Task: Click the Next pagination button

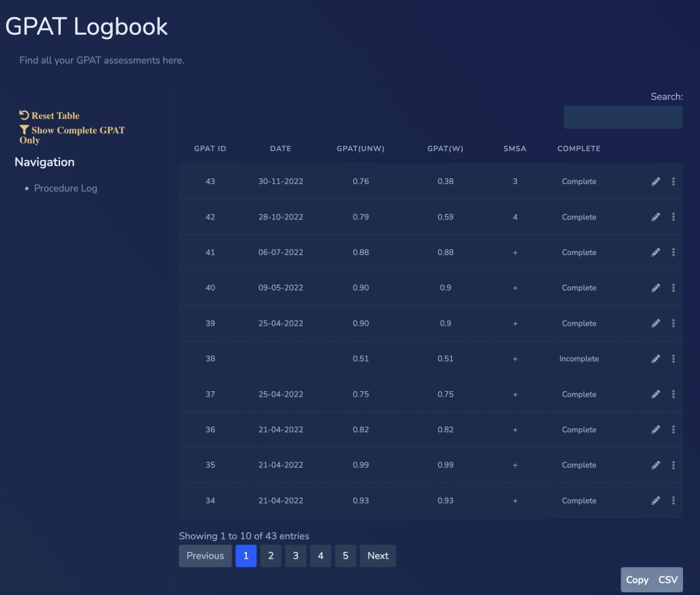Action: pyautogui.click(x=378, y=556)
